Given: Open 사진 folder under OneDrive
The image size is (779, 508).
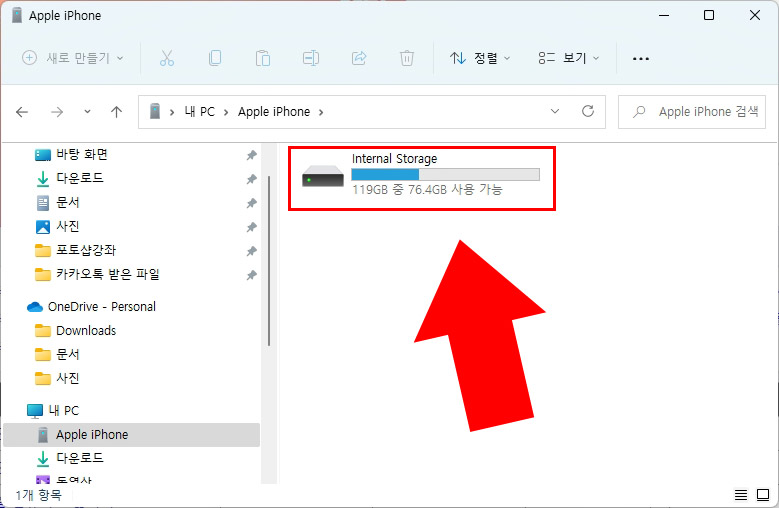Looking at the screenshot, I should tap(58, 378).
